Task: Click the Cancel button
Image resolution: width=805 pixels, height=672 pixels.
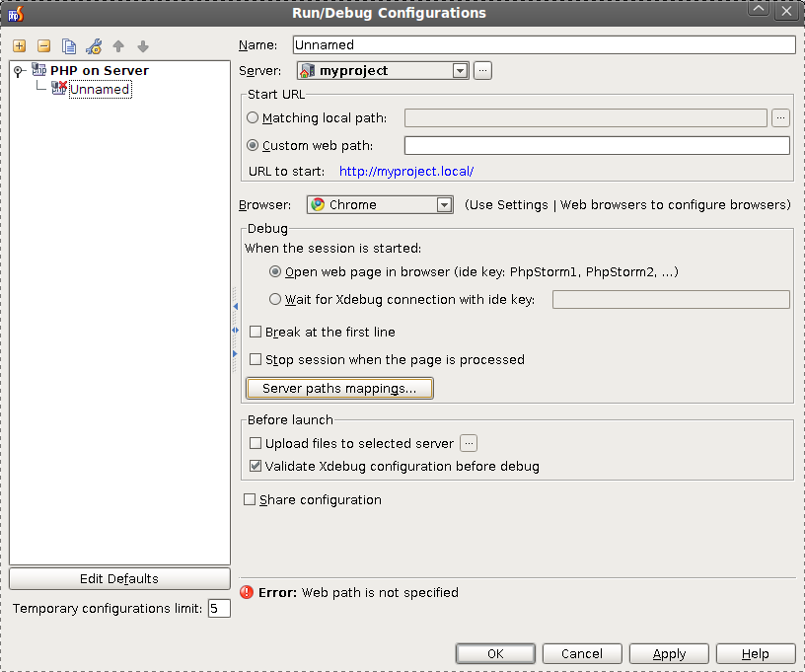Action: (582, 653)
